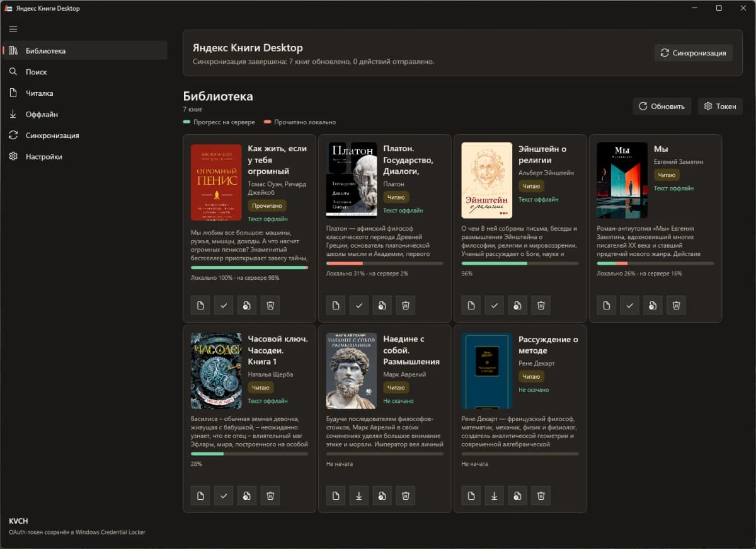756x549 pixels.
Task: Open the Платон book in reader via page icon
Action: tap(336, 306)
